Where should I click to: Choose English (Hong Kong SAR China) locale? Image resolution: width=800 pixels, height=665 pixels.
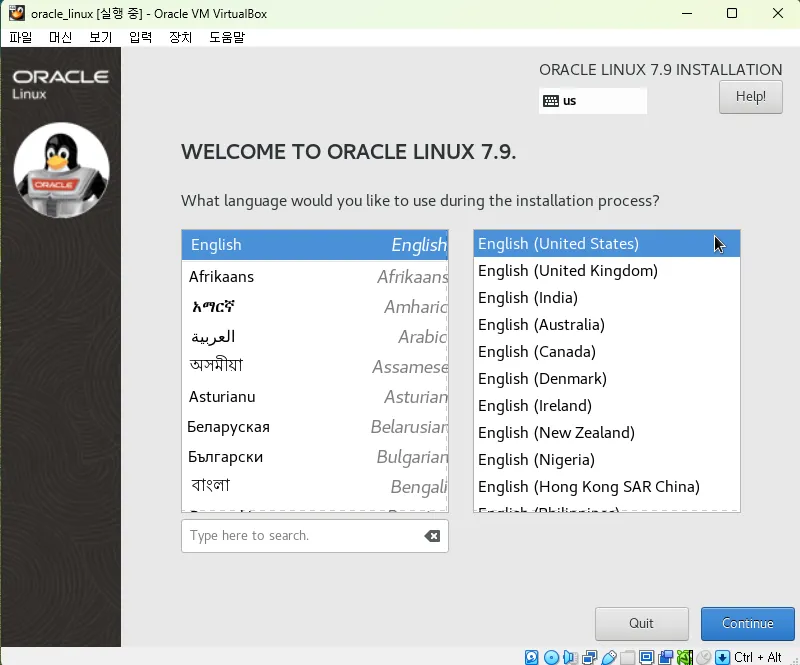(x=607, y=487)
